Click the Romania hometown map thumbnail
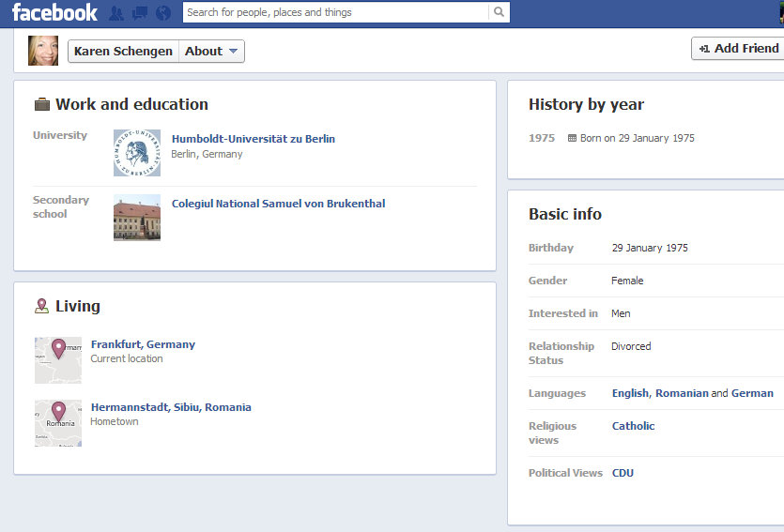Viewport: 784px width, 532px height. 58,423
